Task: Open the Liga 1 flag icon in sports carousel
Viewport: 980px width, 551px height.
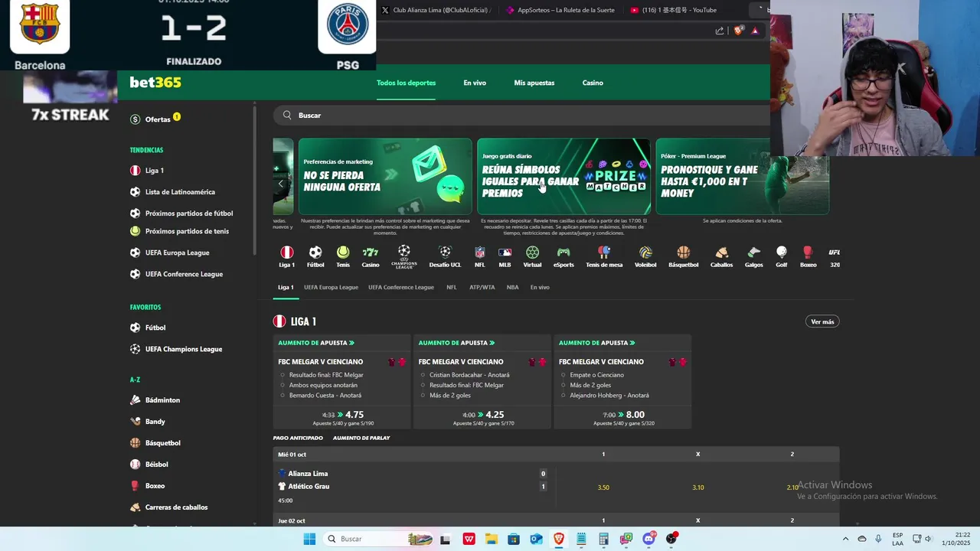Action: [x=286, y=256]
